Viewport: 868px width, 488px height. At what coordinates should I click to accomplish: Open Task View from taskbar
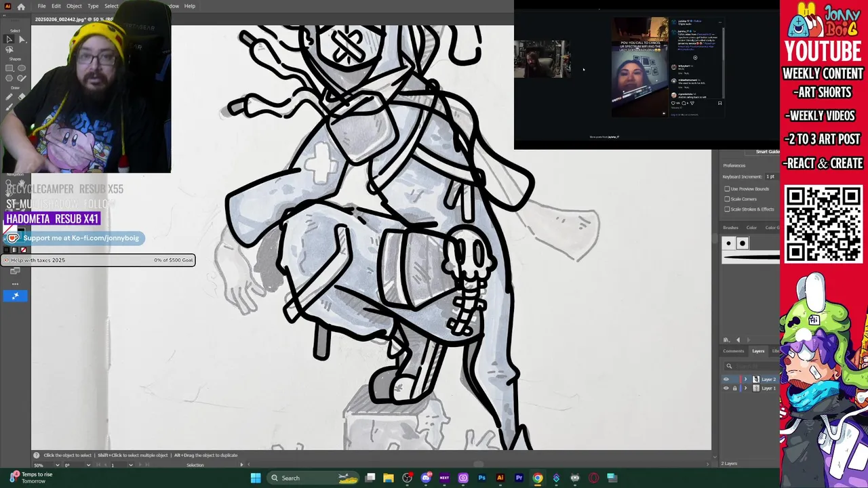(x=370, y=478)
